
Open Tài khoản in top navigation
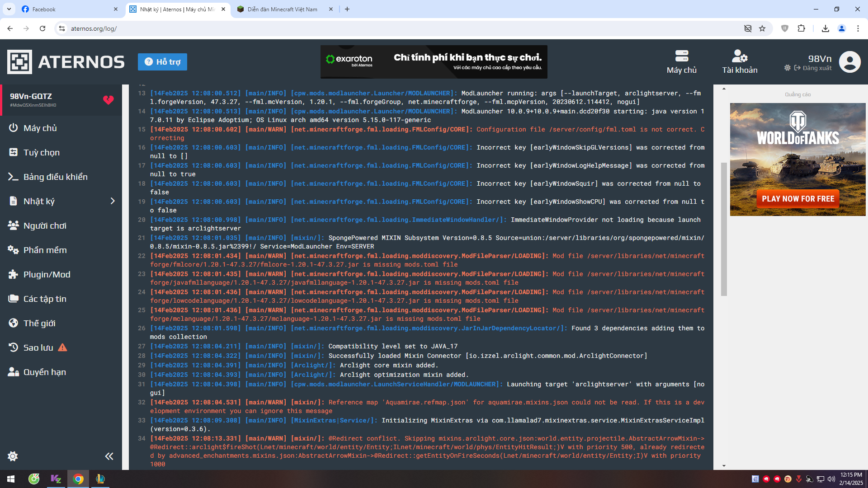(x=740, y=62)
